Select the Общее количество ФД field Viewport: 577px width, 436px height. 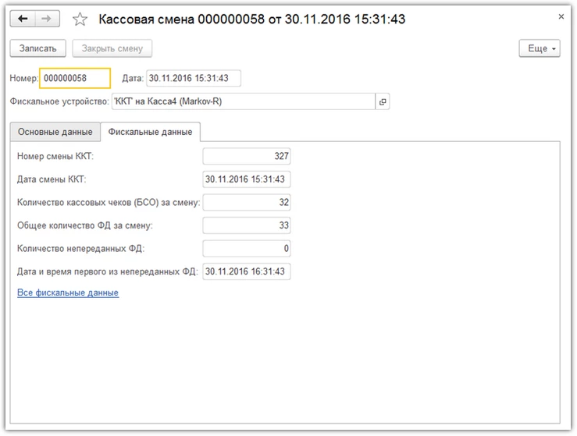click(x=247, y=226)
